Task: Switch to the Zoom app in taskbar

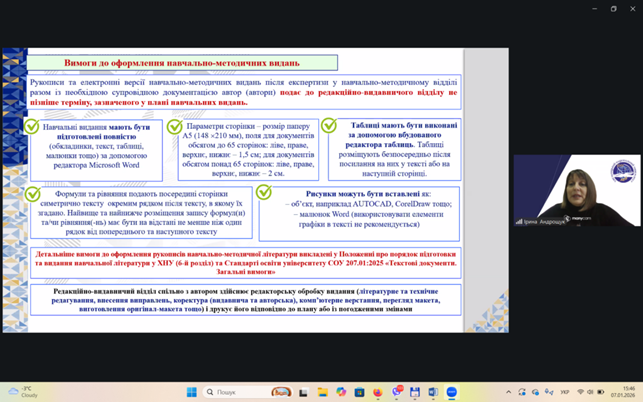Action: (x=452, y=392)
